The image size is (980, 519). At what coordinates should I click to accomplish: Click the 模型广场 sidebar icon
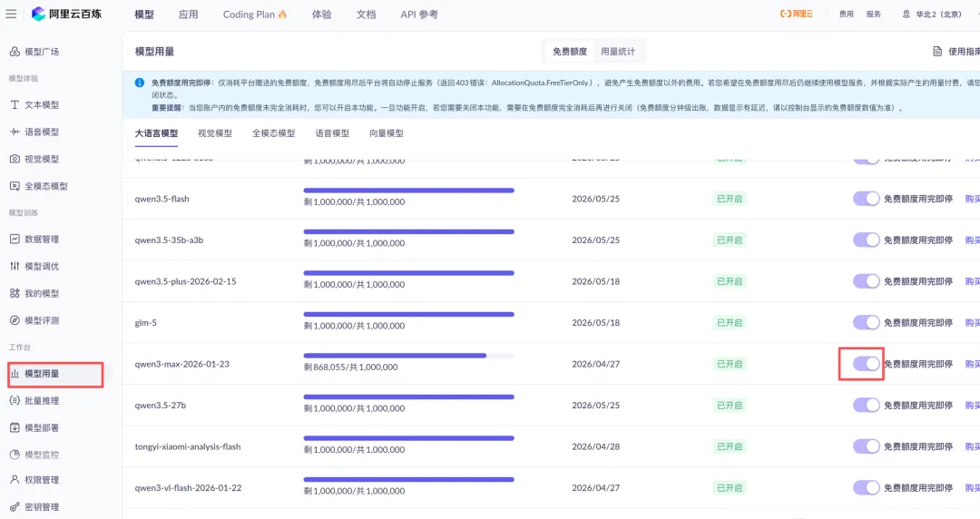coord(15,52)
